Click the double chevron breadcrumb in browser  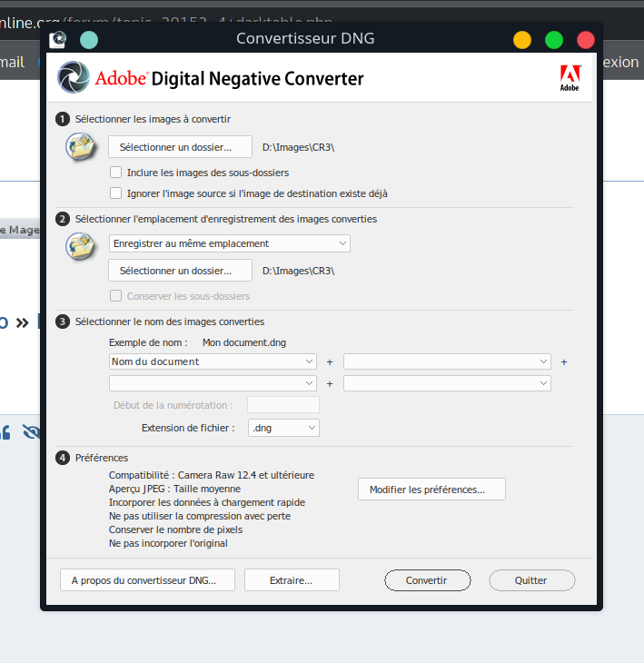pos(23,323)
